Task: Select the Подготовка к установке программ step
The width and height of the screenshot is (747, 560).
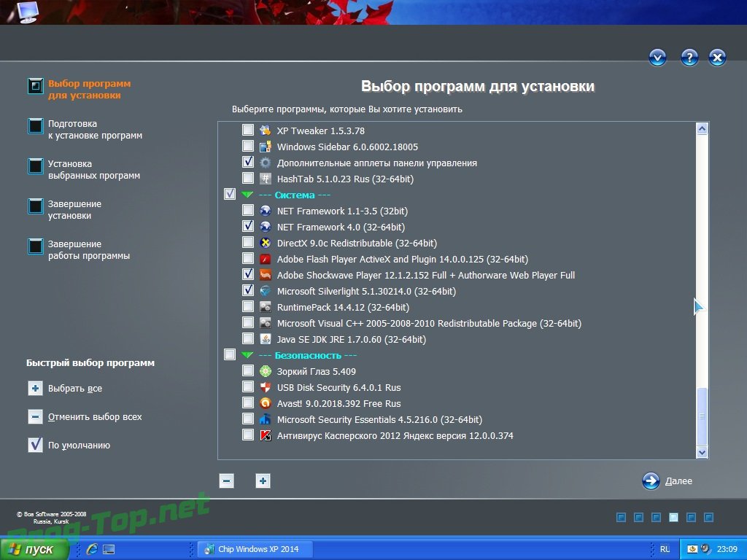Action: point(85,130)
